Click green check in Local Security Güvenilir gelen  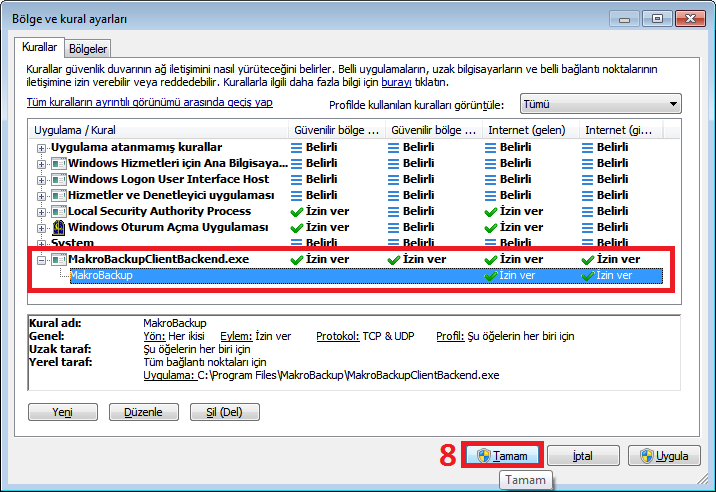click(297, 212)
